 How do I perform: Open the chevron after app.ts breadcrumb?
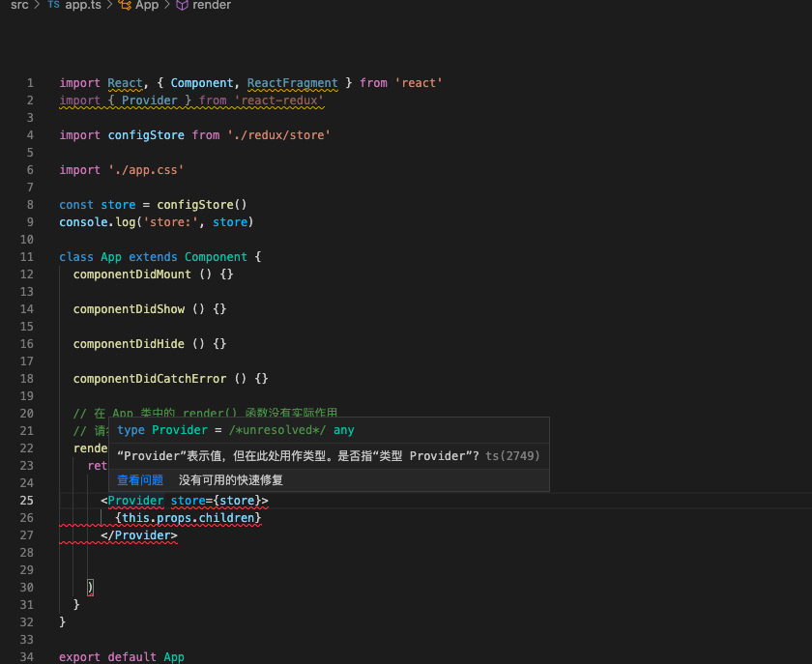[107, 6]
